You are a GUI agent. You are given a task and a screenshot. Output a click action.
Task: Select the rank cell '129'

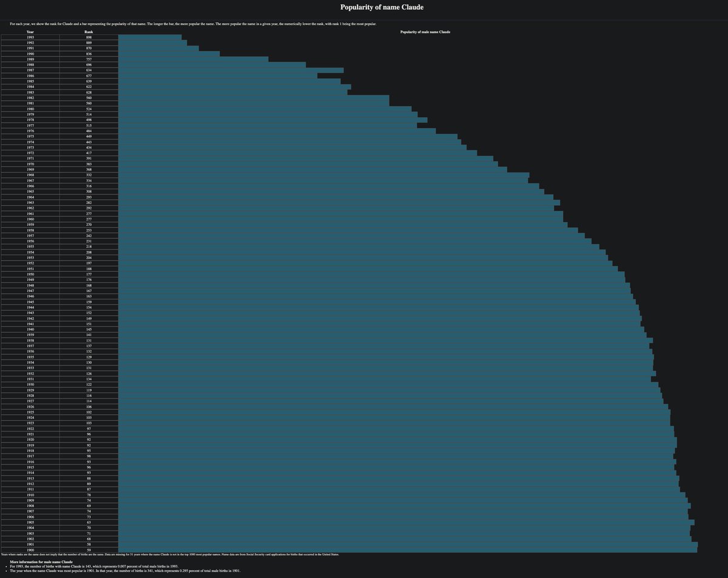tap(89, 356)
